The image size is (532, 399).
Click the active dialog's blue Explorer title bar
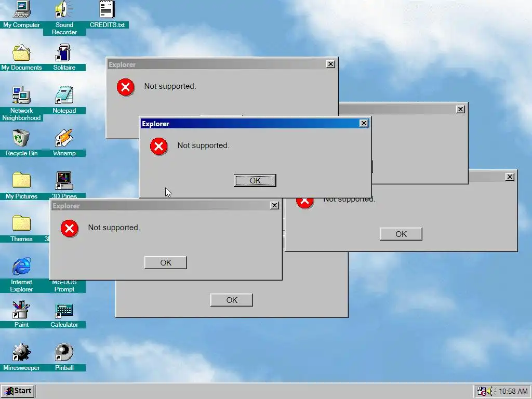(x=255, y=124)
